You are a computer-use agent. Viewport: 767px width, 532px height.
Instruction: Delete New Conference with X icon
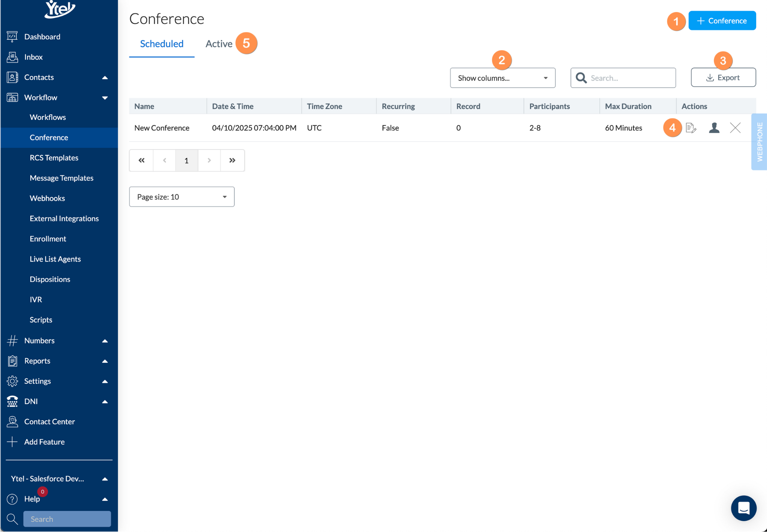[735, 128]
